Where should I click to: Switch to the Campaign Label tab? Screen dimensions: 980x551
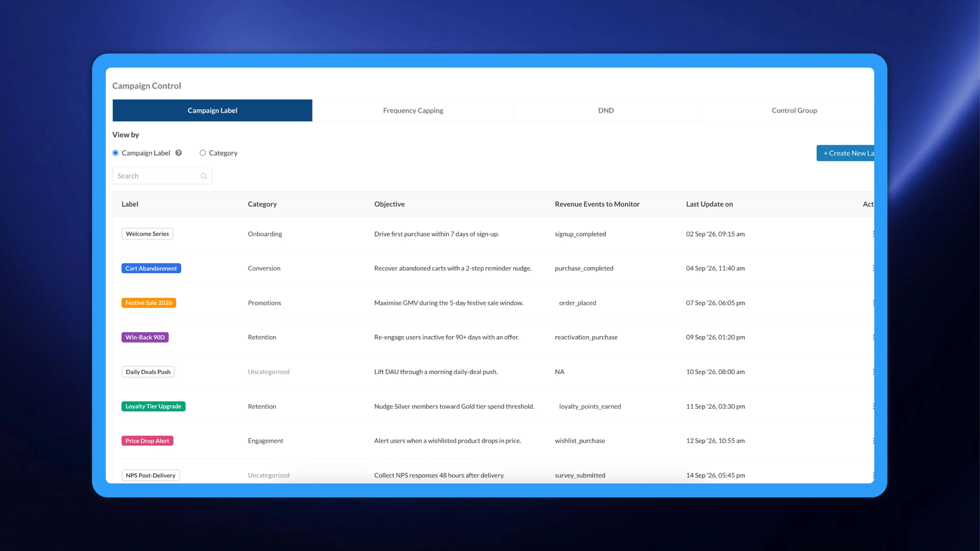212,110
